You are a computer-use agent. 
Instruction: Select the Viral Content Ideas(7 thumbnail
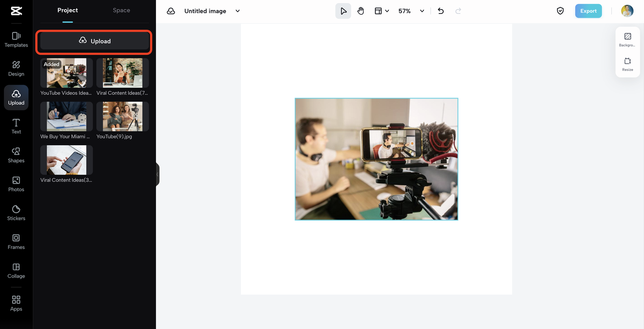pyautogui.click(x=123, y=73)
